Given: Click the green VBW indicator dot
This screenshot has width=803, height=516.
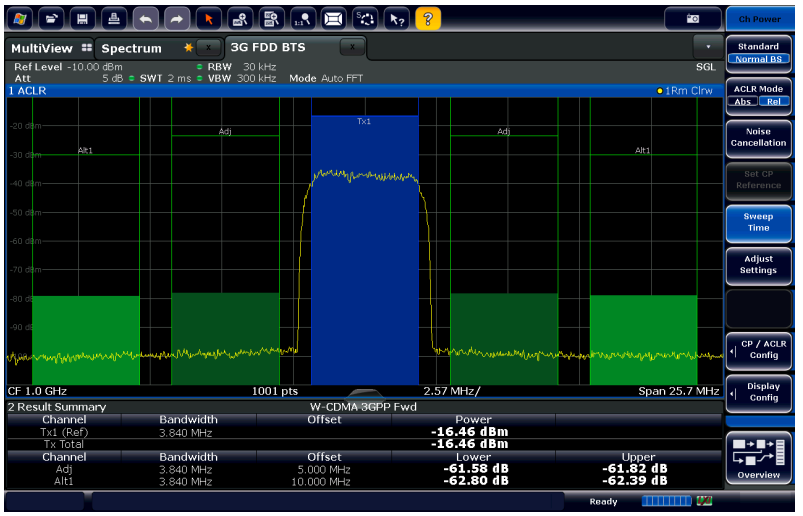Looking at the screenshot, I should tap(200, 78).
